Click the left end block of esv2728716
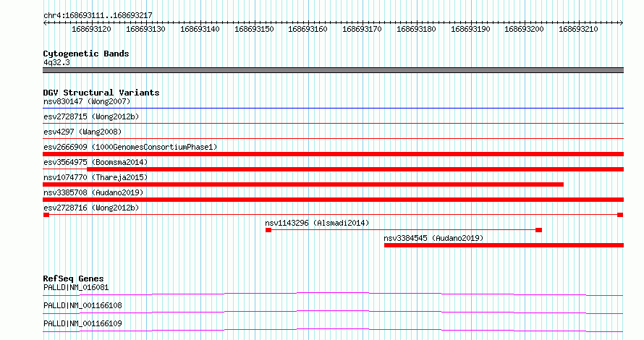Viewport: 644px width, 340px height. pos(46,215)
